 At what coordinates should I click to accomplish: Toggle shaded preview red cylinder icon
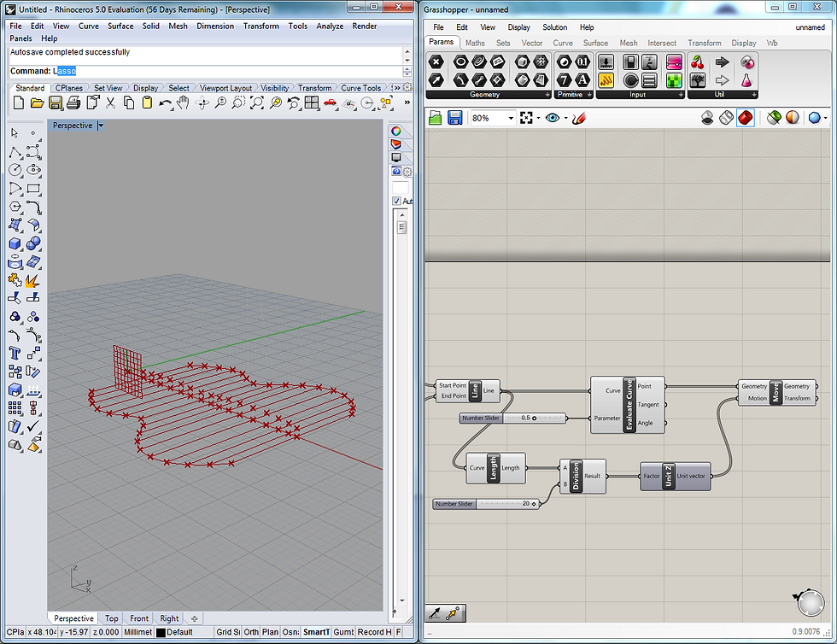[746, 118]
